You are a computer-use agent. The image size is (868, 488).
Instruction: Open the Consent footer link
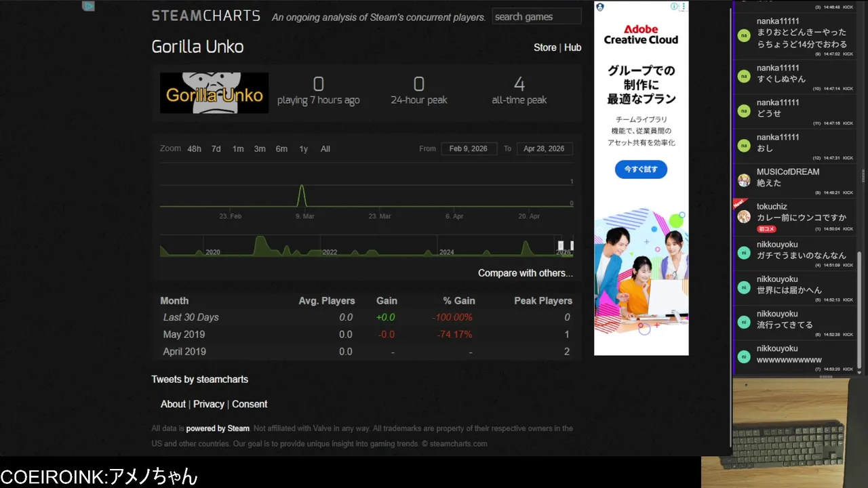(250, 404)
